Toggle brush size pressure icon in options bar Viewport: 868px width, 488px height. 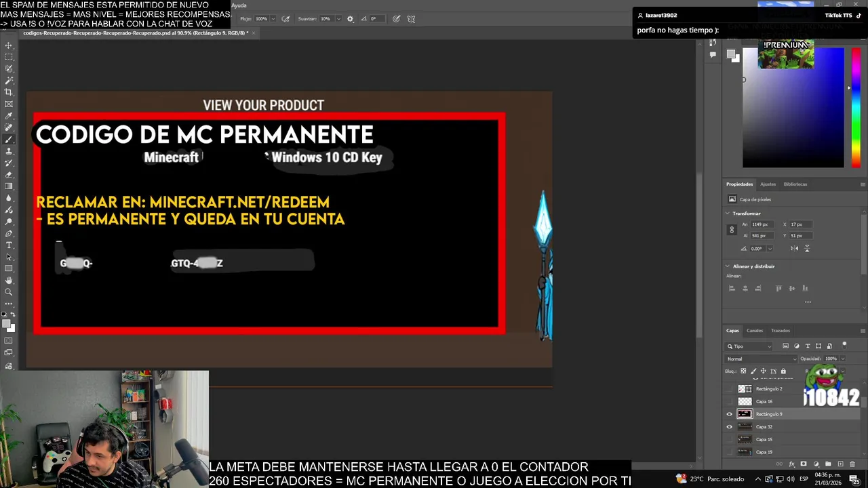tap(396, 19)
